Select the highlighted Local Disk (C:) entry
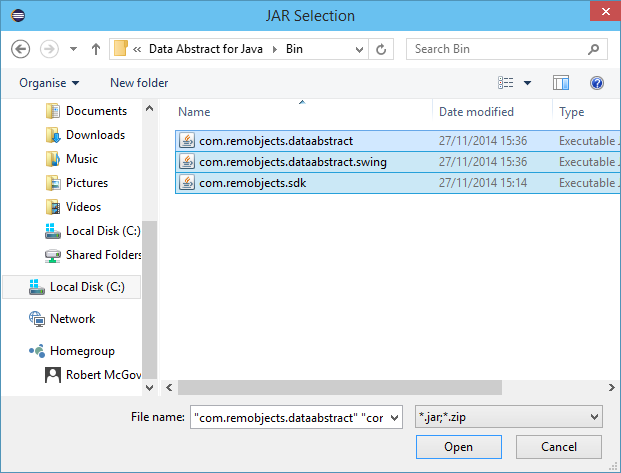The height and width of the screenshot is (473, 621). [x=72, y=287]
